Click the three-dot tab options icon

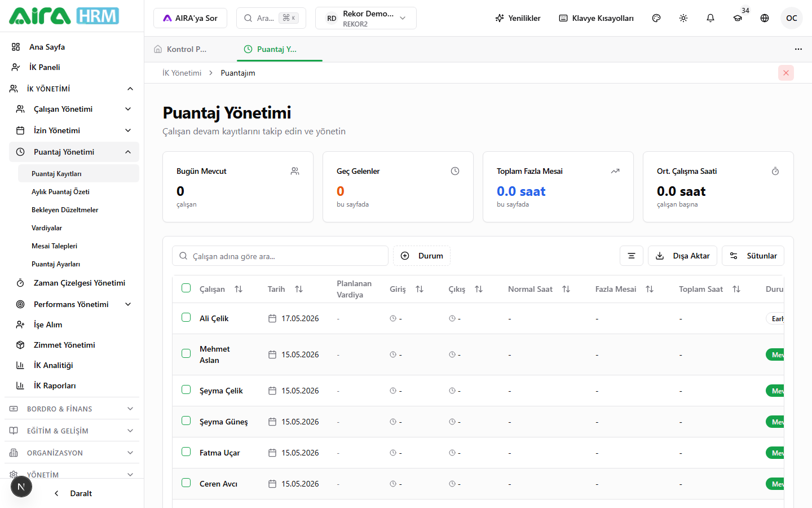coord(798,49)
